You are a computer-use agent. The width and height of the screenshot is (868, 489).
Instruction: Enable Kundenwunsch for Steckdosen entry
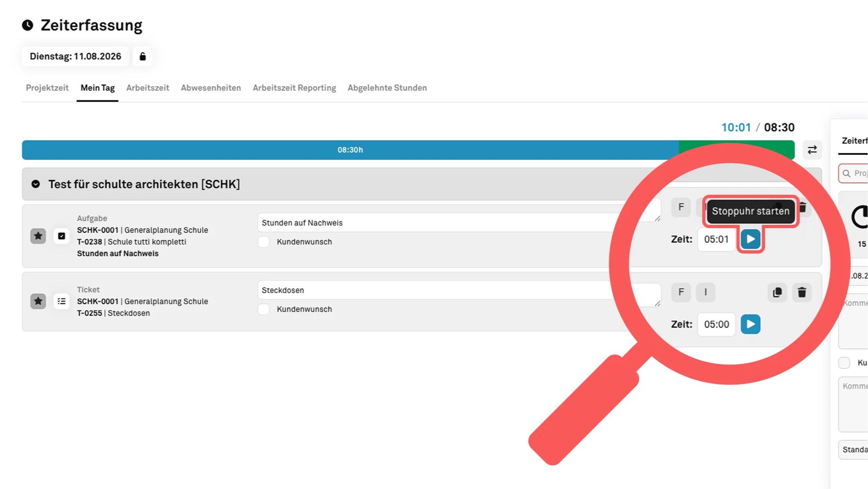[x=264, y=309]
